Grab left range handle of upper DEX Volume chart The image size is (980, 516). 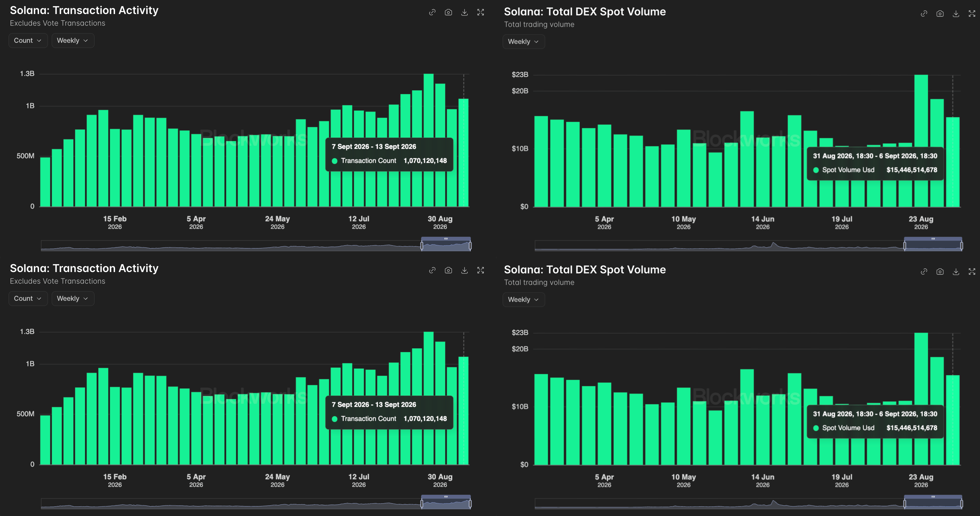point(905,246)
